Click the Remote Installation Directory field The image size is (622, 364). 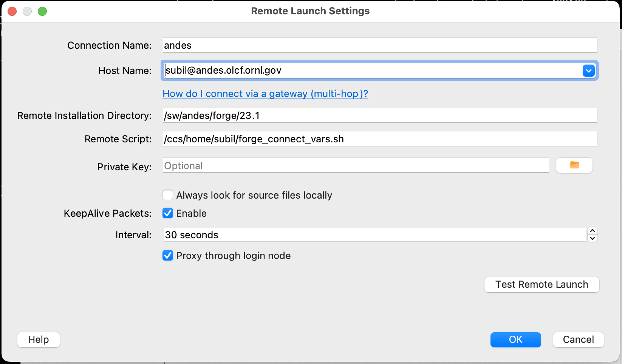(x=379, y=116)
